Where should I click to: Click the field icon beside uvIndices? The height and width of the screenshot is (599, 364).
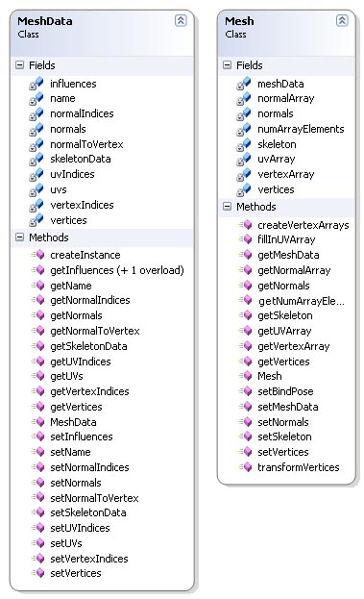click(36, 174)
